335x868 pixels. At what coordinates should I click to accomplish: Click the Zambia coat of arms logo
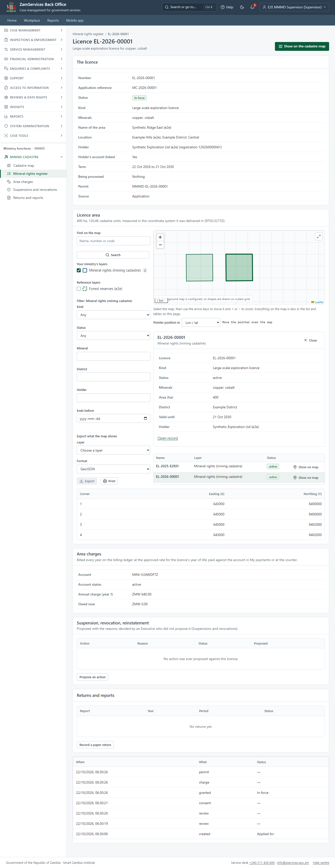click(x=12, y=7)
